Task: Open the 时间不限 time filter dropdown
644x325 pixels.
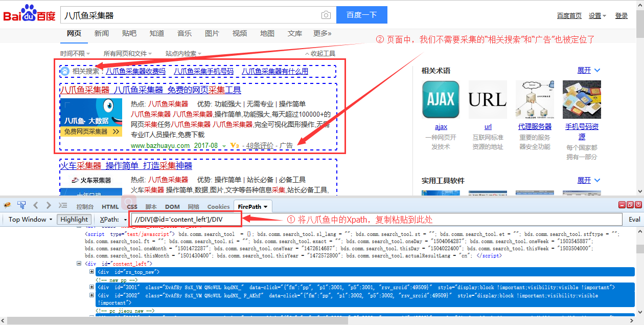Action: (x=75, y=53)
